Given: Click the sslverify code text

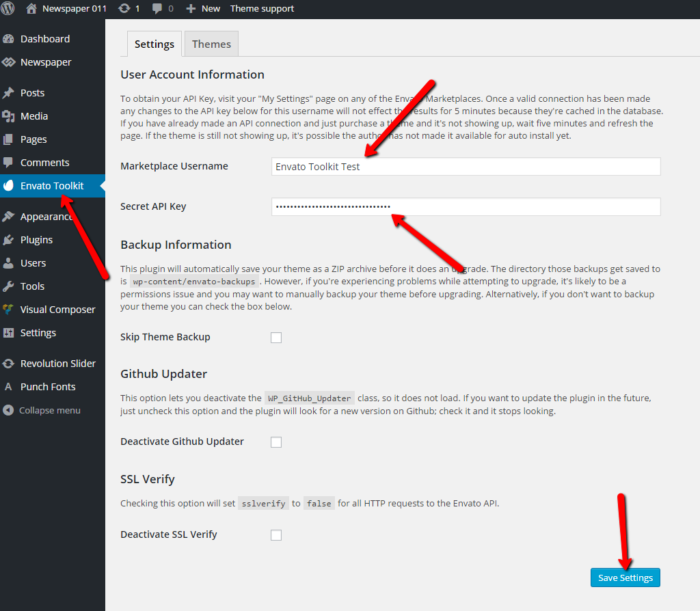Looking at the screenshot, I should tap(263, 504).
